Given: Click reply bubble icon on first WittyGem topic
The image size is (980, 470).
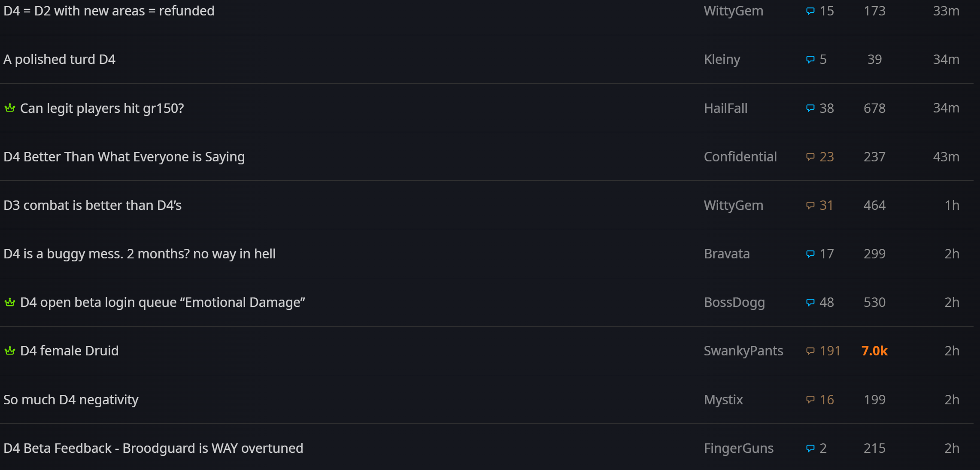Looking at the screenshot, I should click(810, 11).
